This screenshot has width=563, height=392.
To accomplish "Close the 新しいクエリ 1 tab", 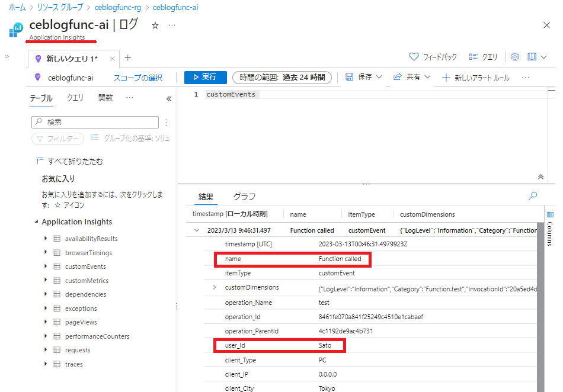I will [x=113, y=59].
